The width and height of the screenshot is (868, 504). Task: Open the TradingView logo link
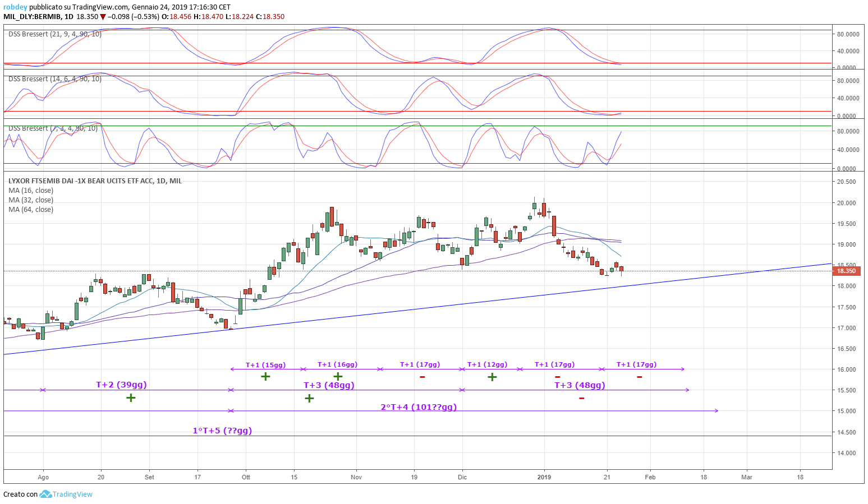pyautogui.click(x=66, y=494)
